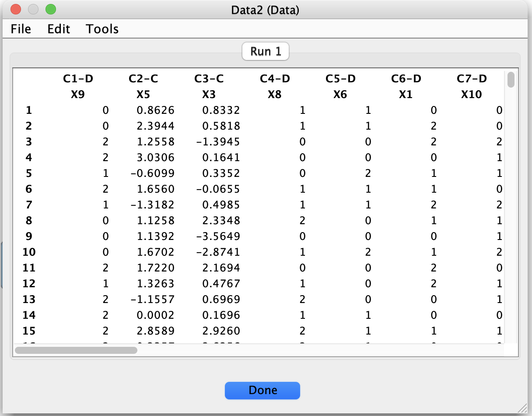The image size is (532, 416).
Task: Click cell value 1.1392
Action: tap(155, 236)
